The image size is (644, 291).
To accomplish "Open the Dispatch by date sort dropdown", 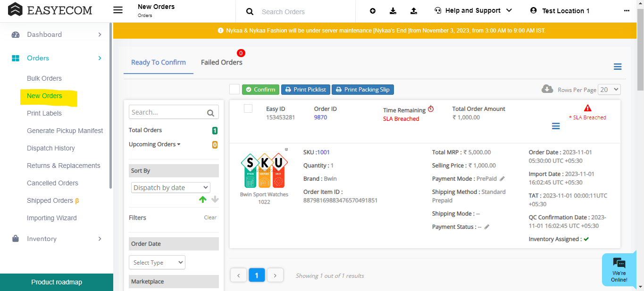I will click(170, 188).
